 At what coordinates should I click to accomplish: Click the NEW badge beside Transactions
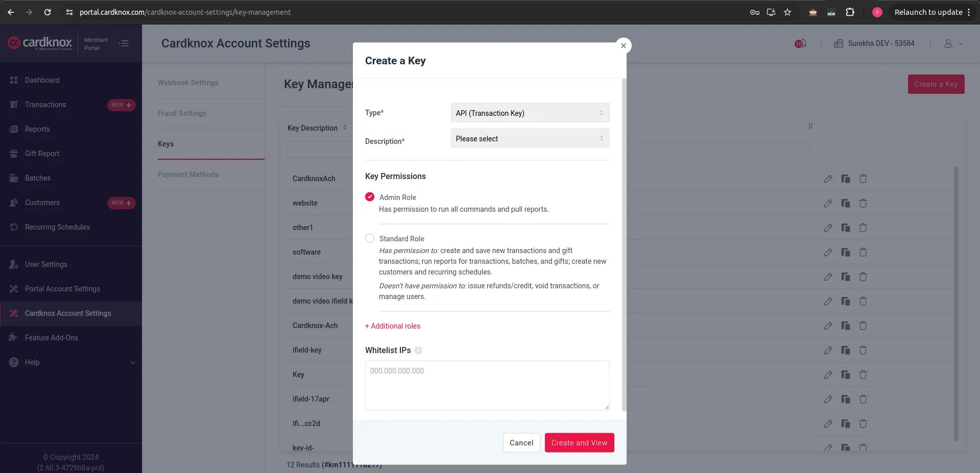tap(121, 105)
